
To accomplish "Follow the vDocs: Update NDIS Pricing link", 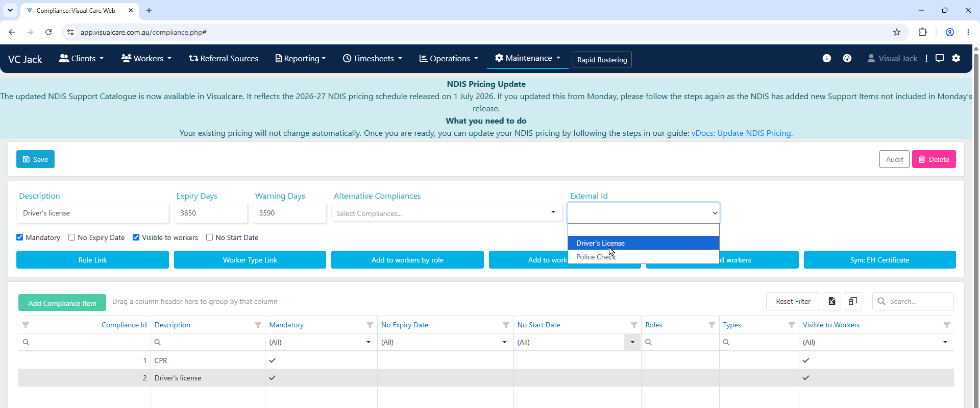I will (741, 133).
